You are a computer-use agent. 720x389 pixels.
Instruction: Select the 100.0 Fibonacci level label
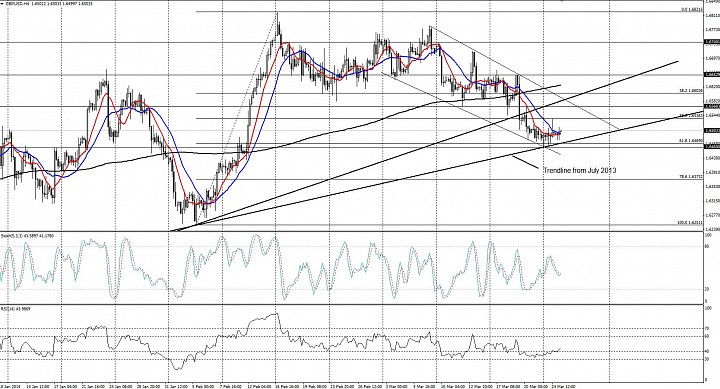pos(690,222)
